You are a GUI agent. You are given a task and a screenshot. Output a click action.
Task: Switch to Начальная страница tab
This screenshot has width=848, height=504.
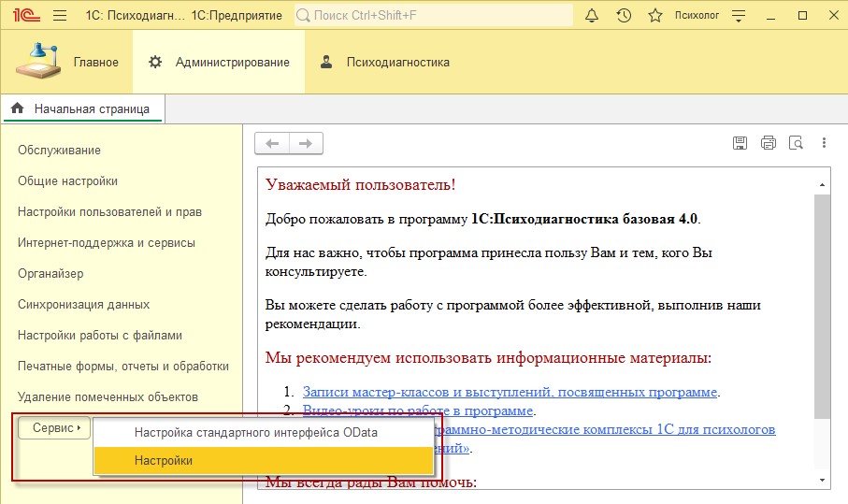(83, 108)
